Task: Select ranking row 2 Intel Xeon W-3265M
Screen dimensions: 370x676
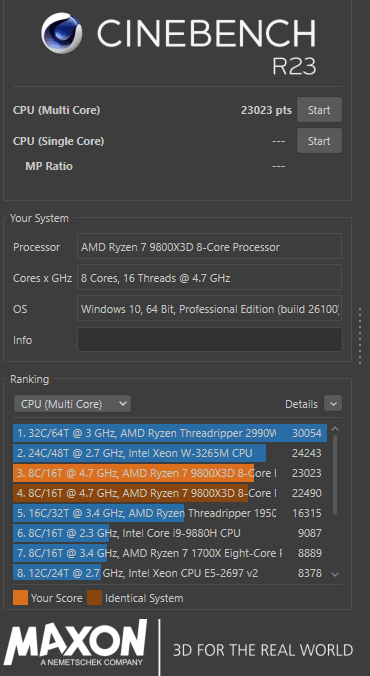Action: [170, 453]
